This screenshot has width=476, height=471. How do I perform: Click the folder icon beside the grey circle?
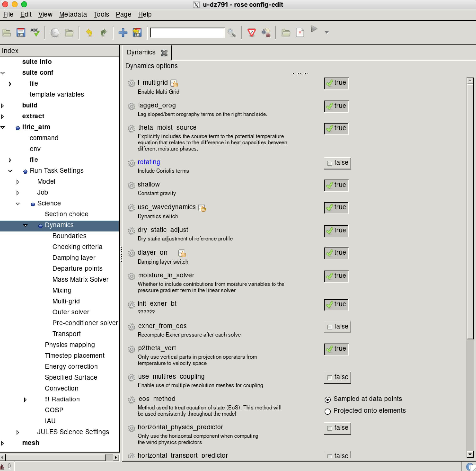[69, 32]
